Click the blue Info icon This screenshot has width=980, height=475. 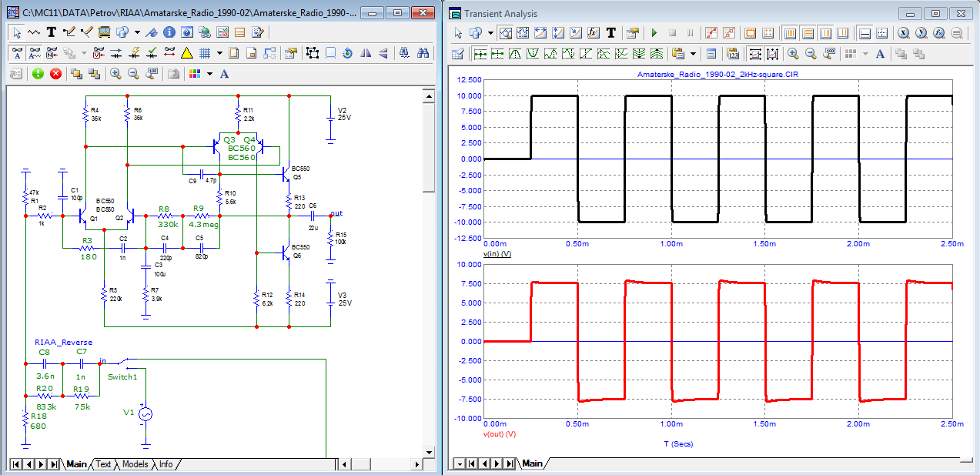169,32
